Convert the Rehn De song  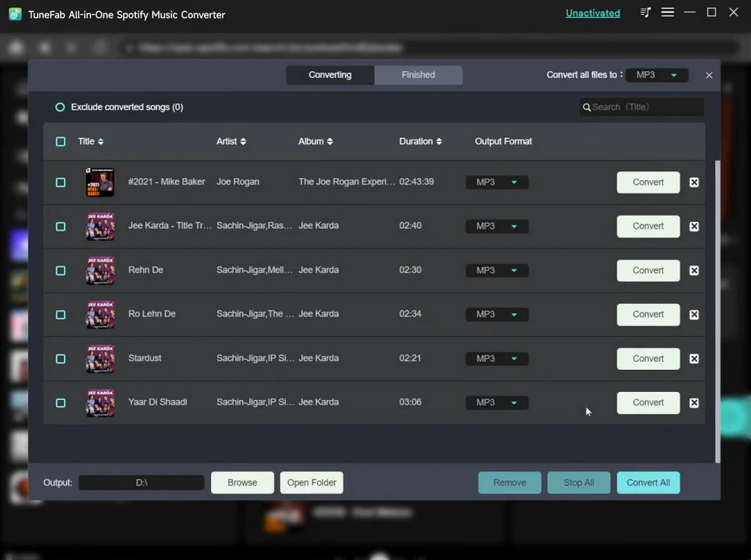tap(648, 270)
